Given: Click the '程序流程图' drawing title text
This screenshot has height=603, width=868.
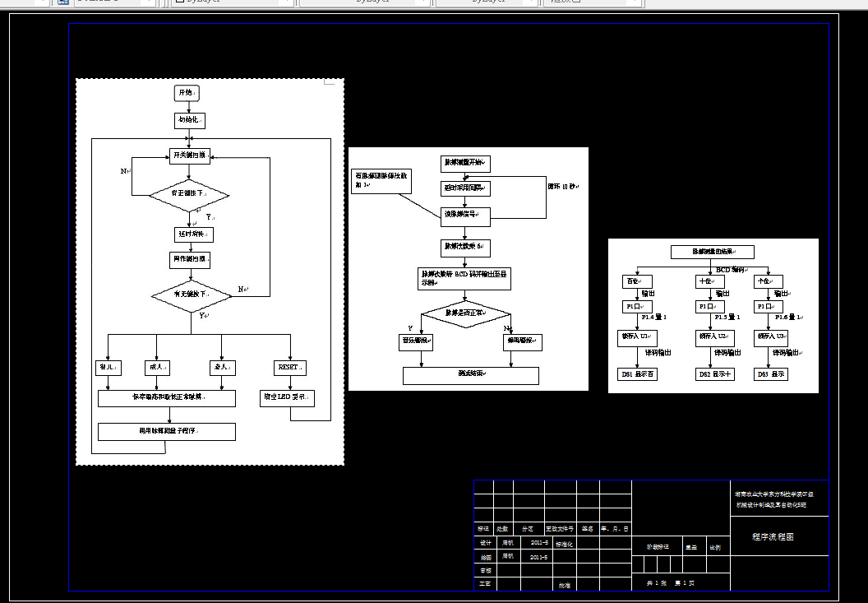Looking at the screenshot, I should pos(773,536).
